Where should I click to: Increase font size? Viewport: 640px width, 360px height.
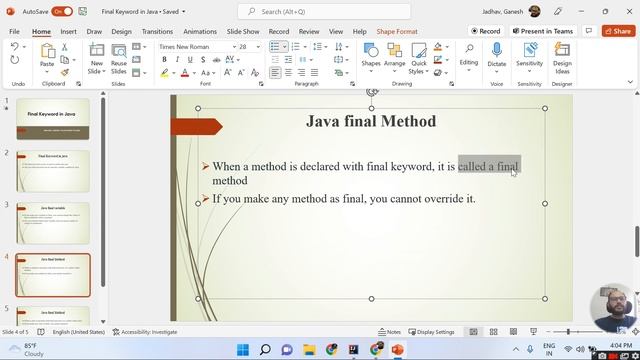coord(228,73)
